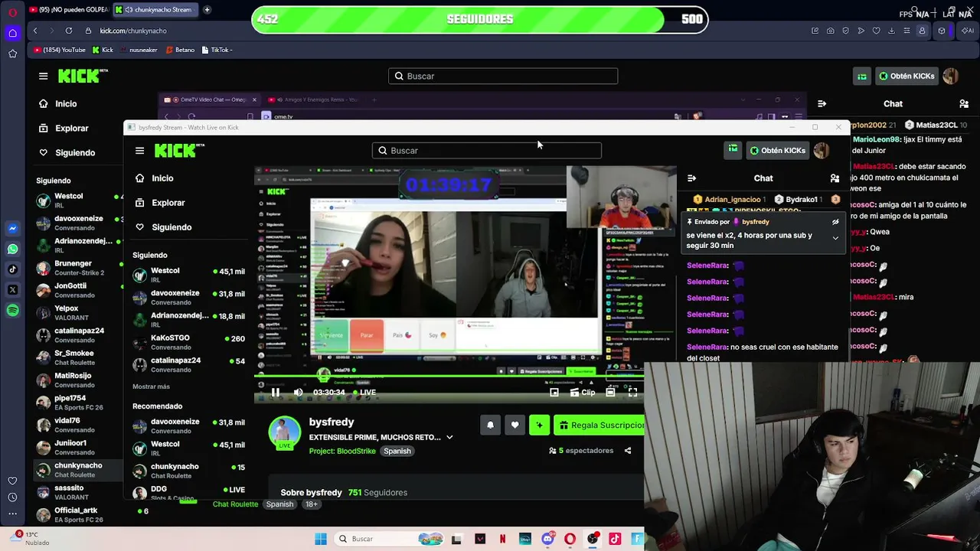Click Mostrar más under the following list

pos(151,386)
